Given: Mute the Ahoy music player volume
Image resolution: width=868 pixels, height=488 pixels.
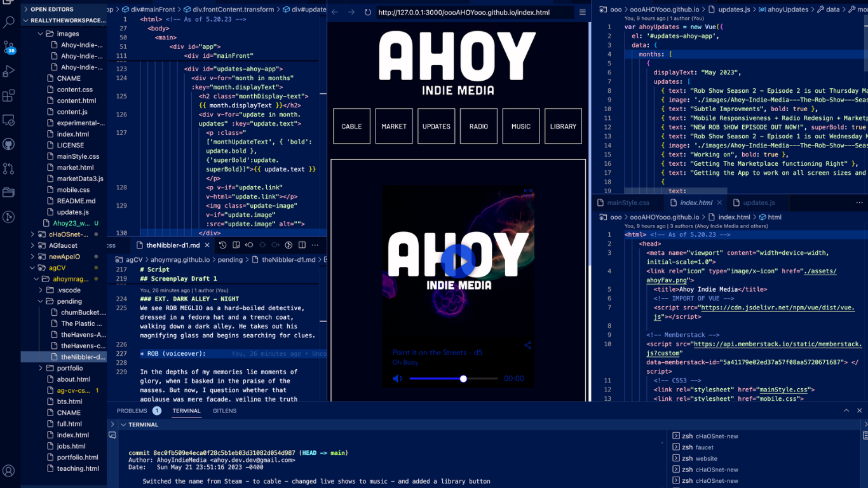Looking at the screenshot, I should [397, 379].
